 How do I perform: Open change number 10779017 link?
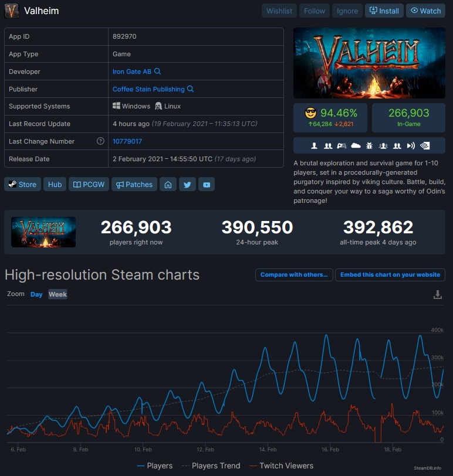click(x=127, y=141)
